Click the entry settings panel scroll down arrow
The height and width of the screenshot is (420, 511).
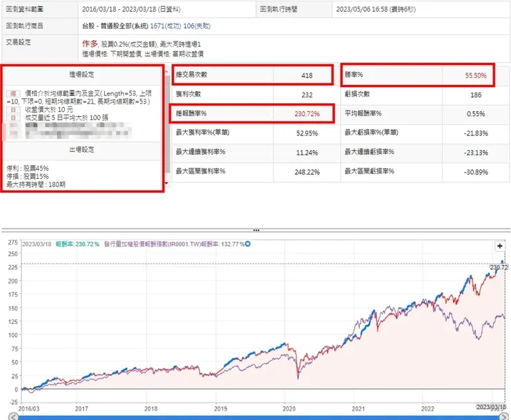[x=167, y=183]
